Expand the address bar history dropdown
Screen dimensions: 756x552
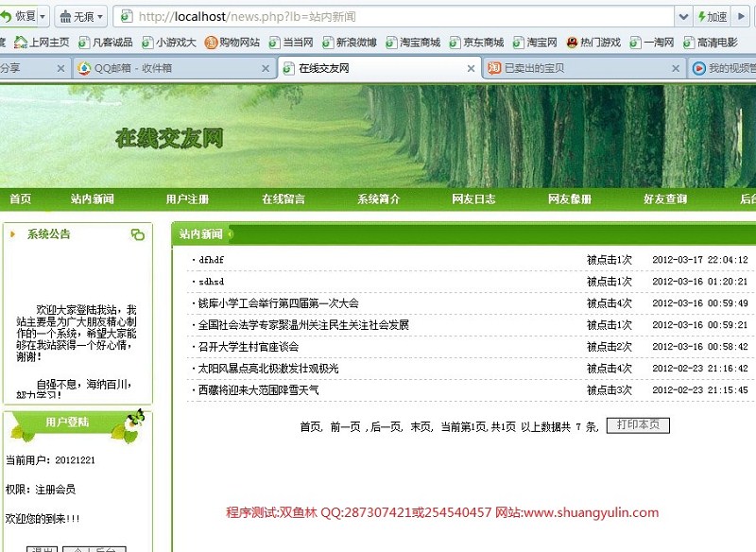[x=682, y=17]
